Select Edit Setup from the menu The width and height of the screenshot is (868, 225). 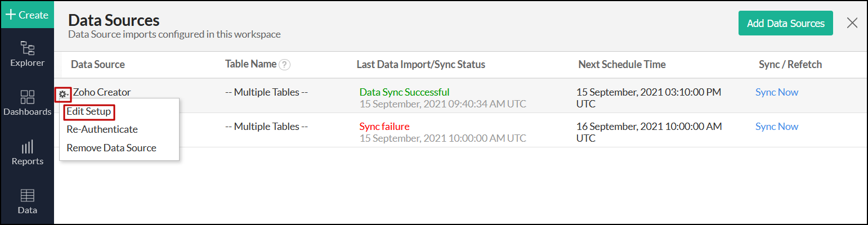pyautogui.click(x=89, y=111)
